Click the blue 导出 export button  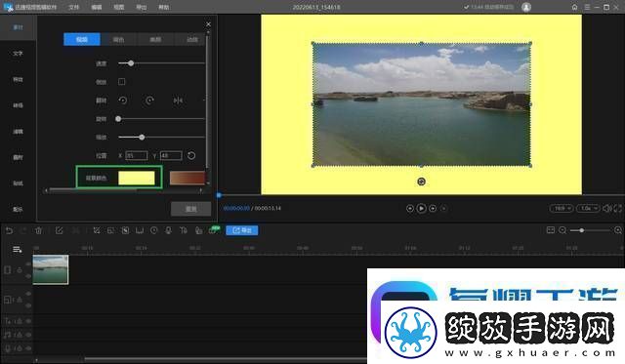pyautogui.click(x=242, y=230)
